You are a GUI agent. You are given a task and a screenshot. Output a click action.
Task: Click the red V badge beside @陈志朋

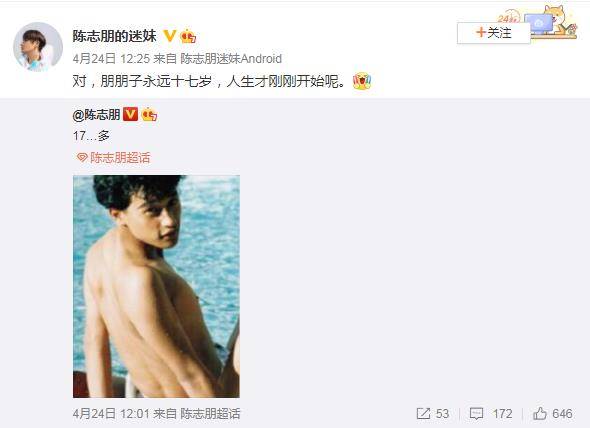tap(131, 114)
